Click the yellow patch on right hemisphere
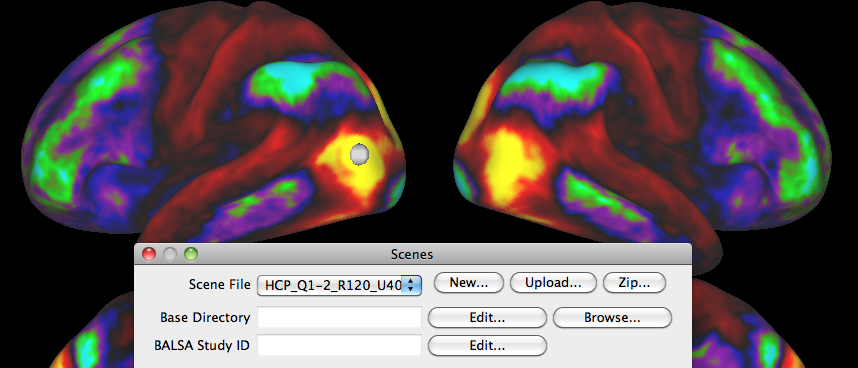858x368 pixels. click(511, 164)
